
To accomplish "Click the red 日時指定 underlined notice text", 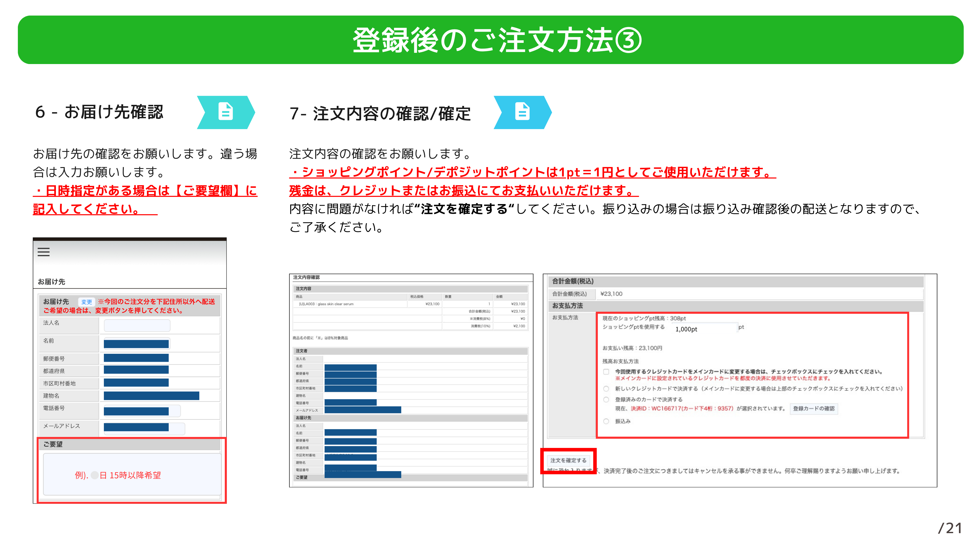I will coord(144,191).
